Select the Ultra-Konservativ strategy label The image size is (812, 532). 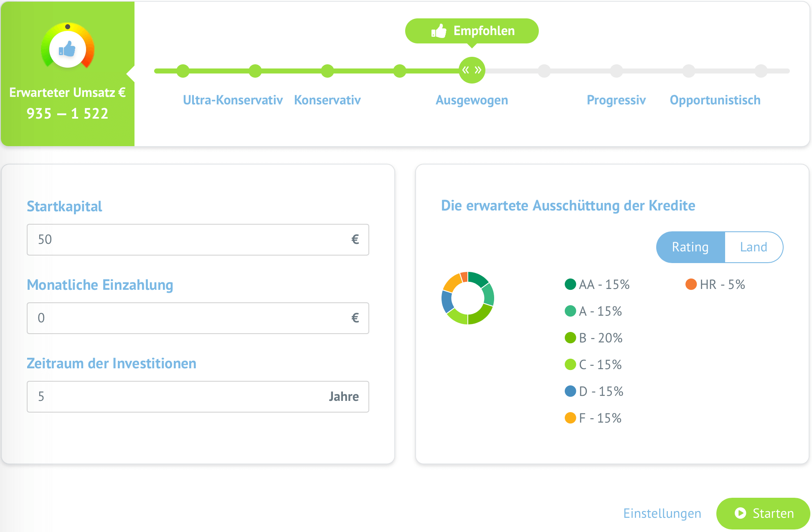233,100
